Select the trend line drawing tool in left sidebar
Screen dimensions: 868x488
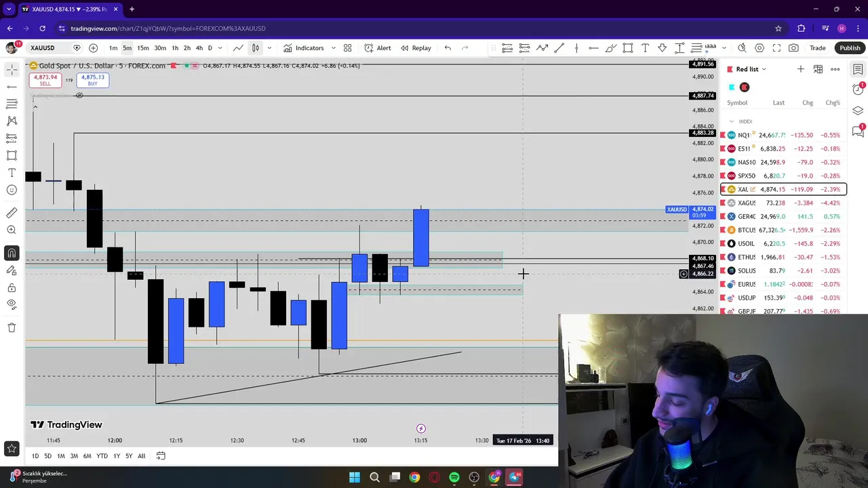12,87
